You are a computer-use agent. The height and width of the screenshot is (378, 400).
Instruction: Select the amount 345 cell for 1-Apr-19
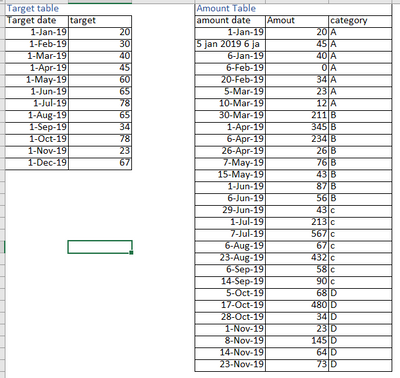[297, 127]
